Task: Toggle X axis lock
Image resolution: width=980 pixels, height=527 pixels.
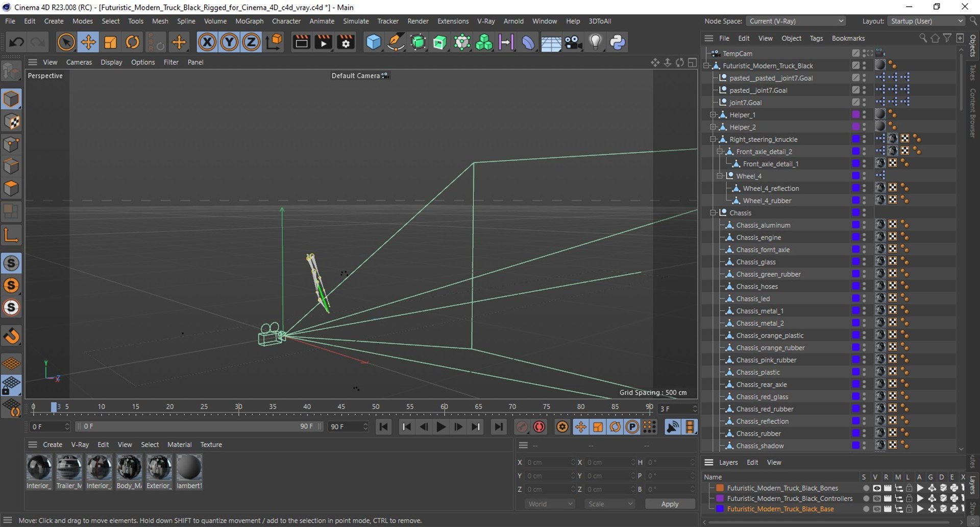Action: [x=207, y=42]
